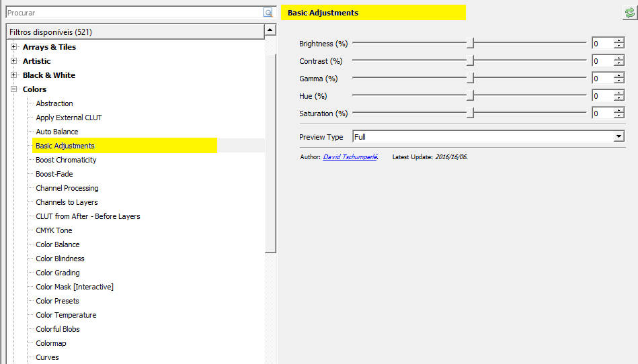The width and height of the screenshot is (638, 364).
Task: Select the Colors folder label
Action: pos(34,89)
